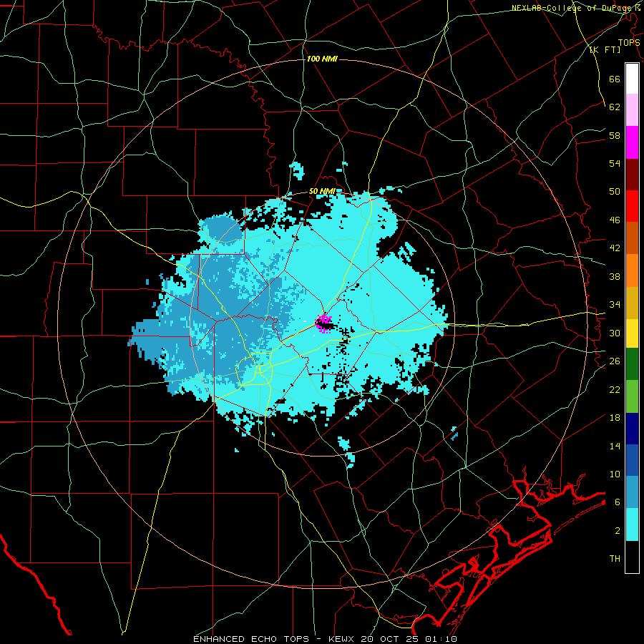Click the 'K FT' units label
Screen dimensions: 644x644
(x=605, y=50)
